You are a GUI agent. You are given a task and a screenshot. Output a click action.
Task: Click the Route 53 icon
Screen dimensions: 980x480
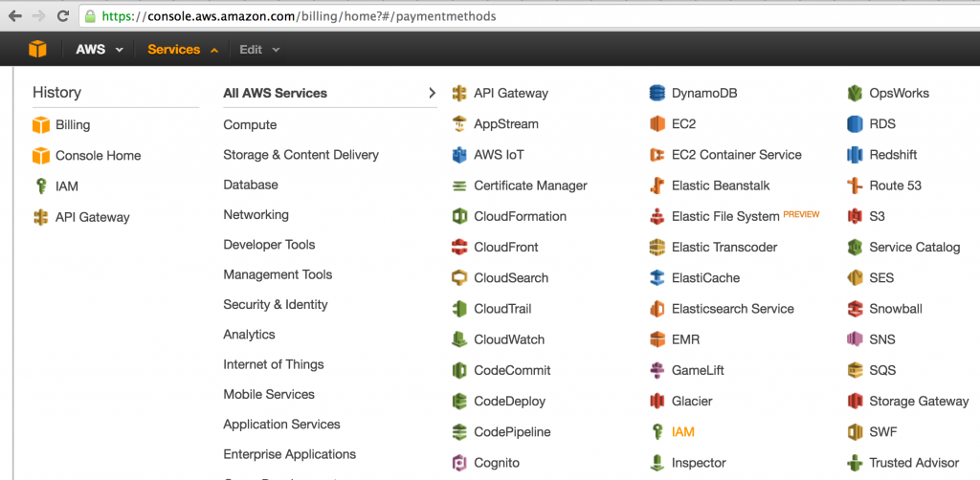click(x=855, y=186)
